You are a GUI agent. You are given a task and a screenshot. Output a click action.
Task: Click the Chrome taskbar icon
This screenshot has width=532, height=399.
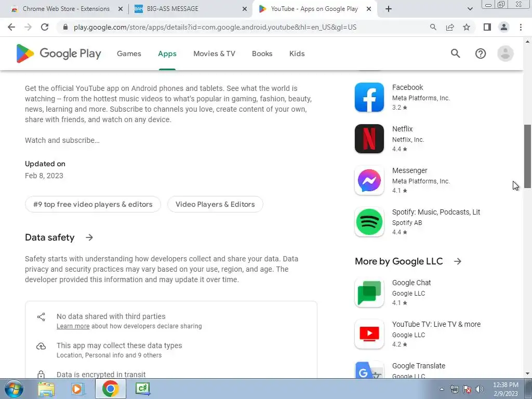point(110,389)
